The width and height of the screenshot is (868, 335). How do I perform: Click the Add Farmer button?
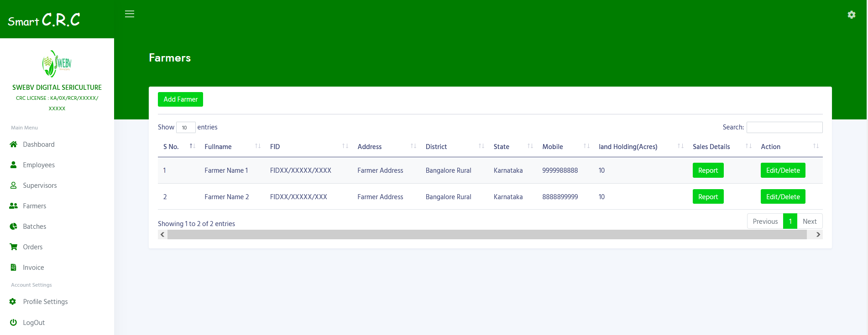tap(180, 99)
